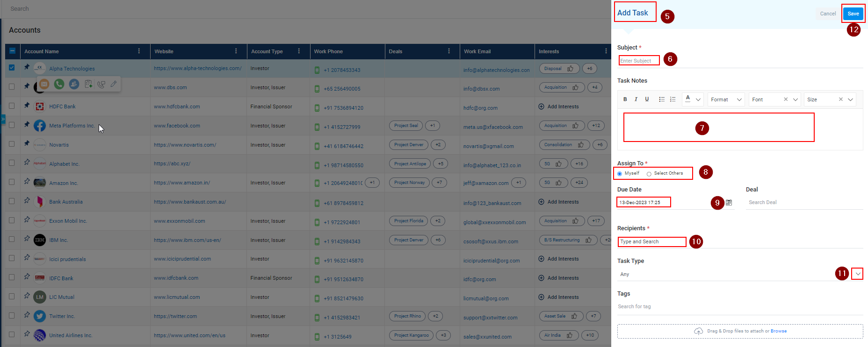Unpin the HDFC Bank account
This screenshot has height=347, width=868.
point(27,106)
